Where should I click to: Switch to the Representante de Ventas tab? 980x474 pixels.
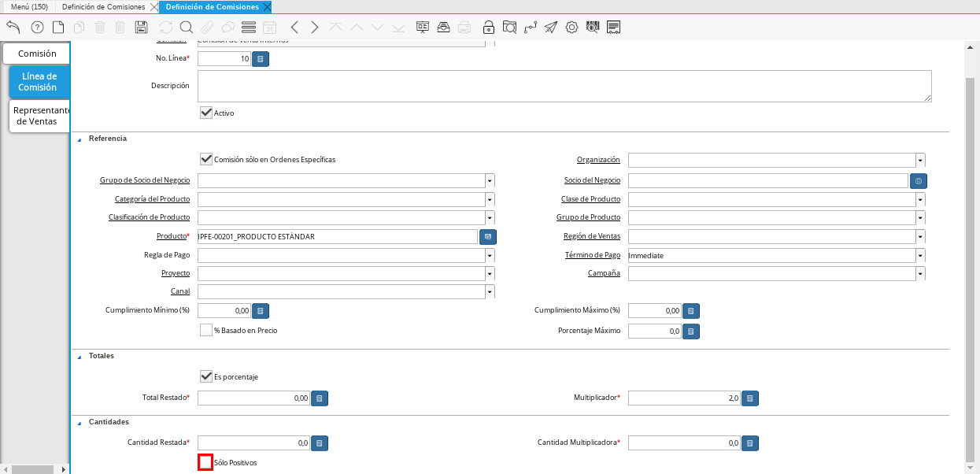39,116
